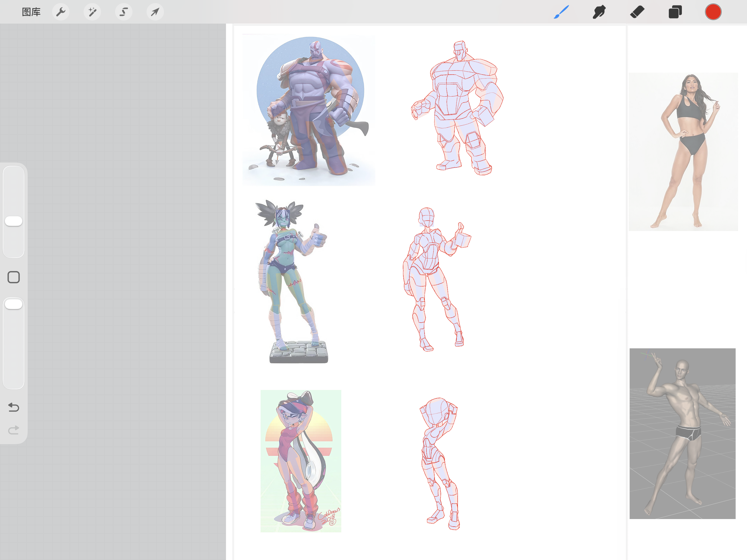Screen dimensions: 747x560
Task: Tap the square modify button on sidebar
Action: pos(14,277)
